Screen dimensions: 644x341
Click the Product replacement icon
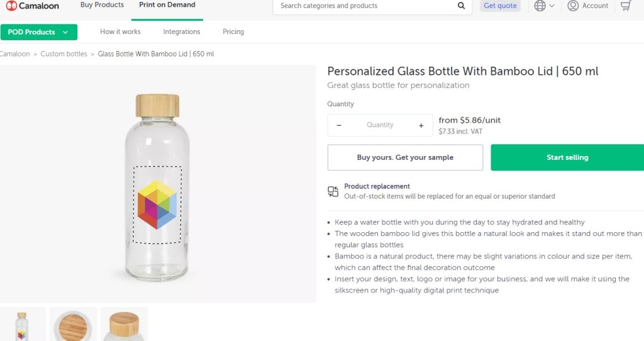[x=333, y=191]
